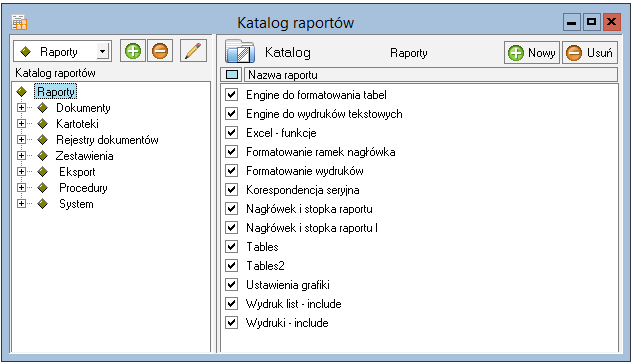Click the application icon in title bar
The width and height of the screenshot is (634, 362).
tap(19, 22)
